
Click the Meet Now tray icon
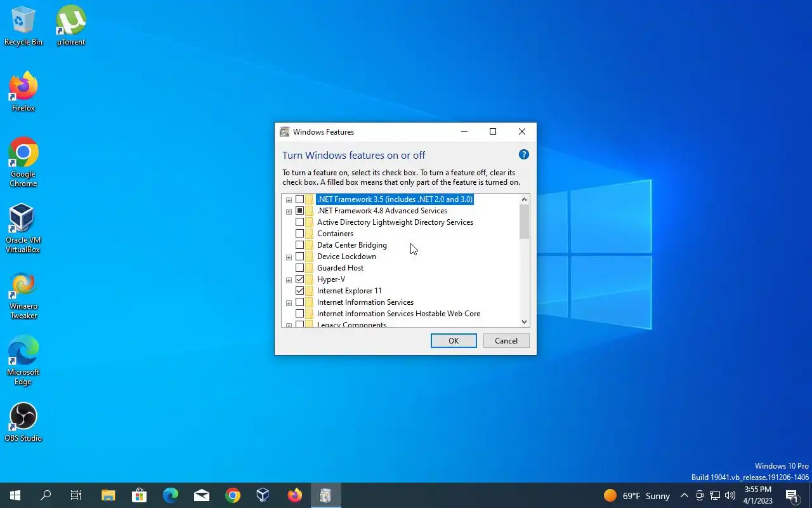coord(700,495)
